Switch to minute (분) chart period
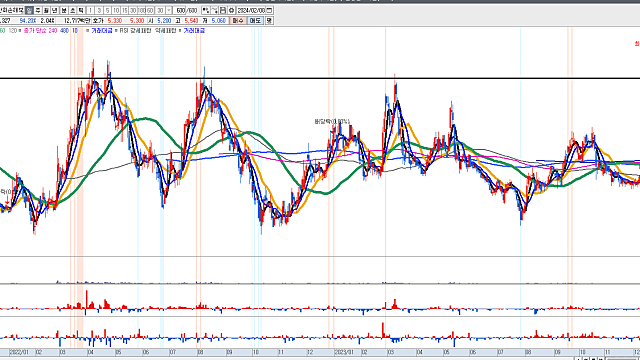 (x=64, y=11)
